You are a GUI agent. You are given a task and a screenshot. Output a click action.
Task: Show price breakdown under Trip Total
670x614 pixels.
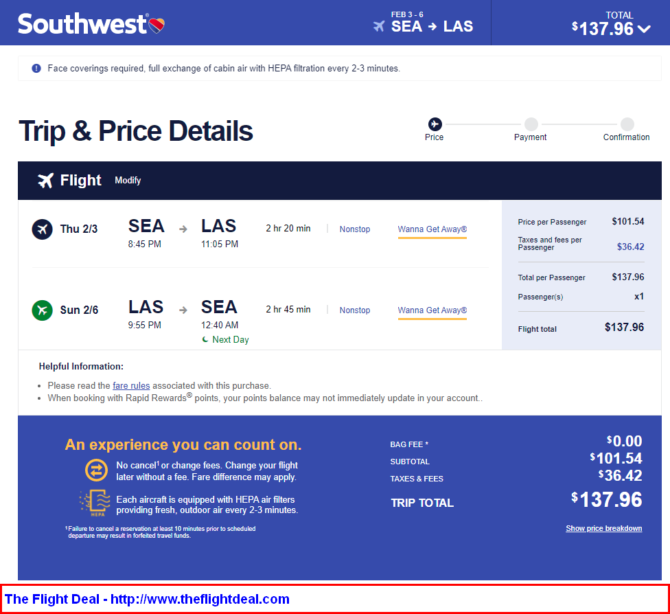pyautogui.click(x=604, y=528)
